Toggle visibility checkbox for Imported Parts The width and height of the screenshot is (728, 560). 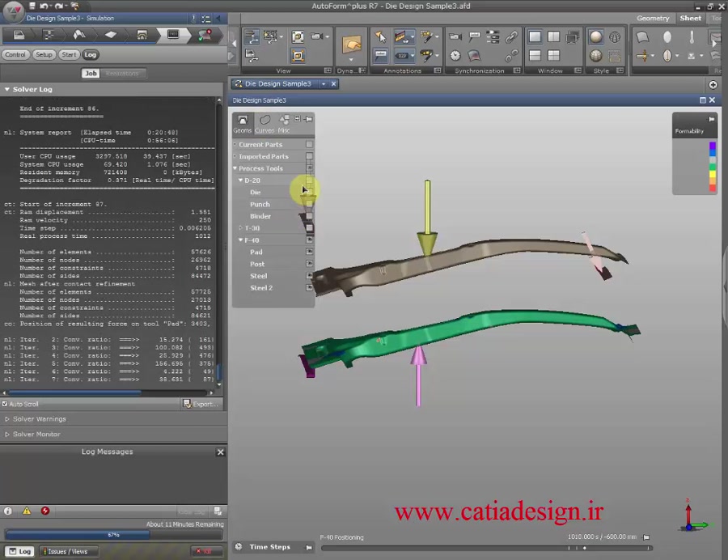pos(309,156)
